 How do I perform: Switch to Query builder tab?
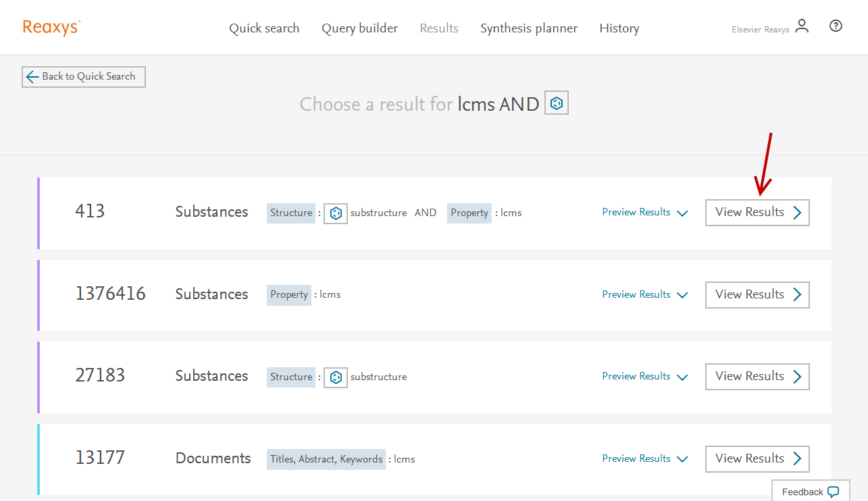pyautogui.click(x=359, y=28)
